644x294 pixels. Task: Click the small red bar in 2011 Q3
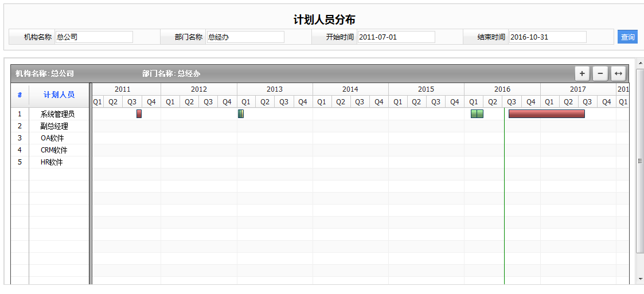click(139, 114)
